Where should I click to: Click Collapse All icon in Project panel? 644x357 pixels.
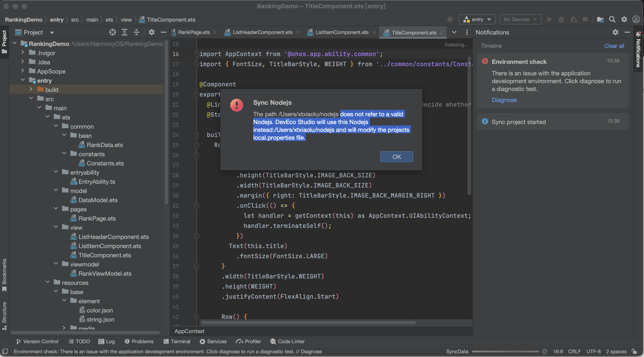137,32
